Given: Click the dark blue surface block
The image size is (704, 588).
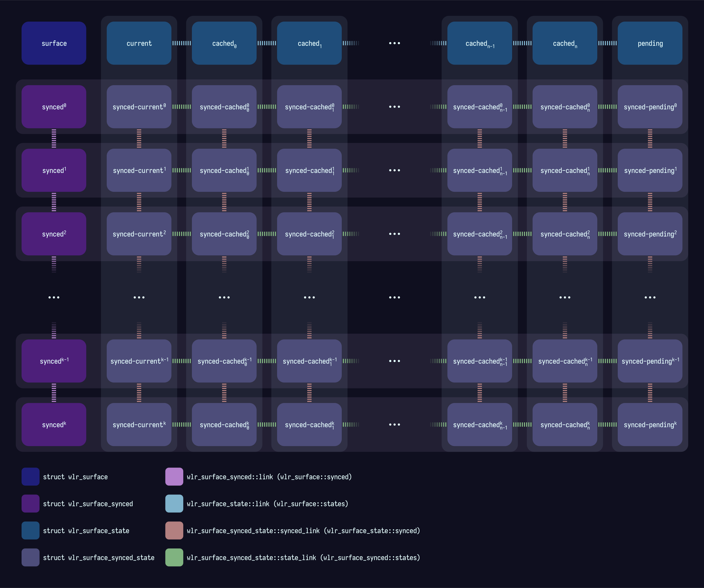Looking at the screenshot, I should (x=54, y=43).
